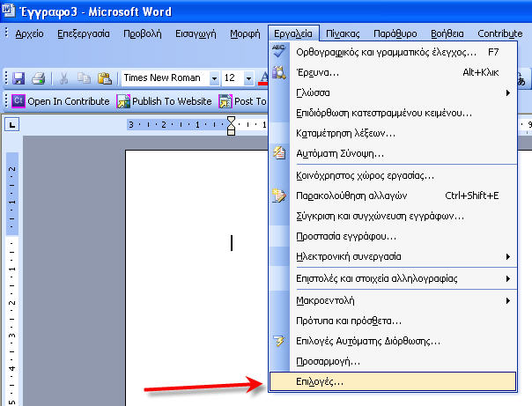Image resolution: width=532 pixels, height=406 pixels.
Task: Select Καταμέτρηση λέξεων
Action: [x=393, y=133]
